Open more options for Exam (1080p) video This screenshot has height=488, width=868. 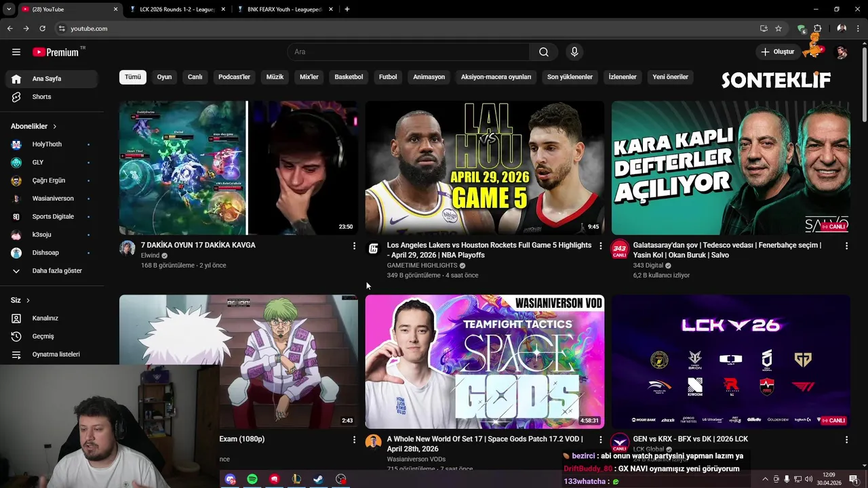click(354, 440)
